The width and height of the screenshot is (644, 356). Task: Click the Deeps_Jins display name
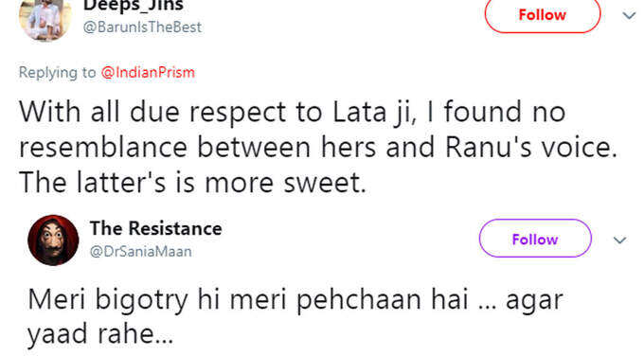(x=134, y=6)
